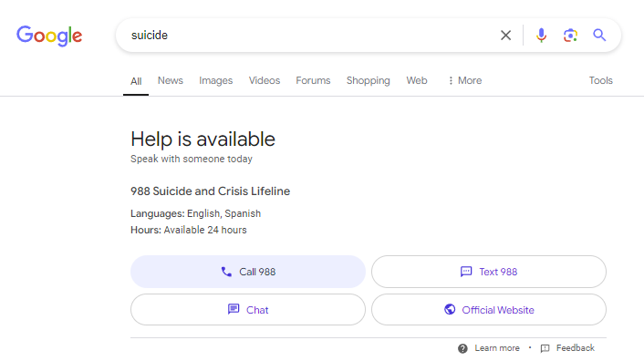Open the Tools options
Viewport: 644px width, 361px height.
pyautogui.click(x=600, y=80)
